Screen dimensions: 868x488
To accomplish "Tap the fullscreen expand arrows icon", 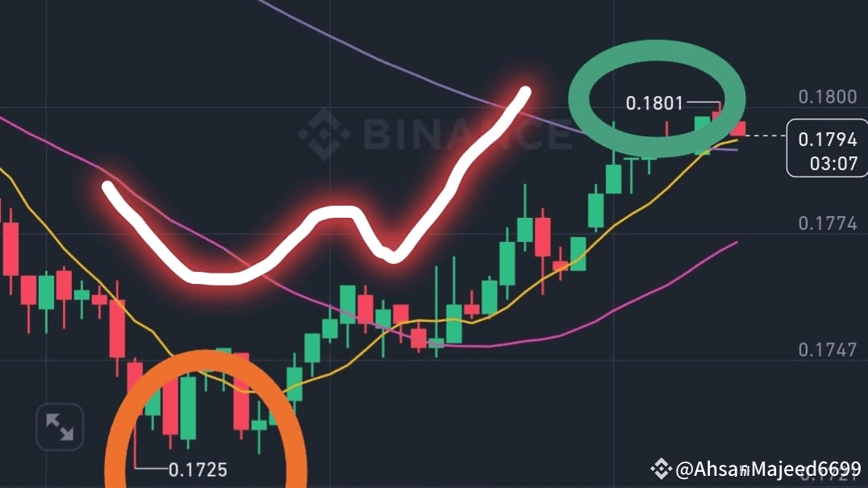I will [x=60, y=427].
